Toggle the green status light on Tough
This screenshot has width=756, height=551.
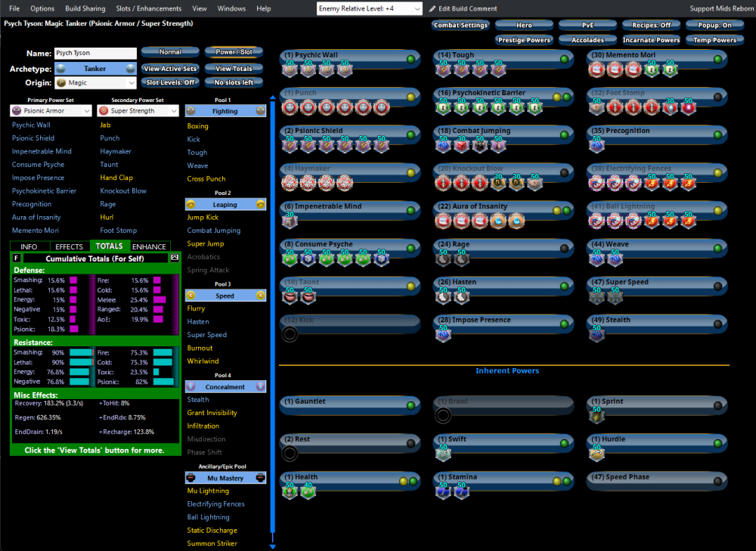[564, 59]
